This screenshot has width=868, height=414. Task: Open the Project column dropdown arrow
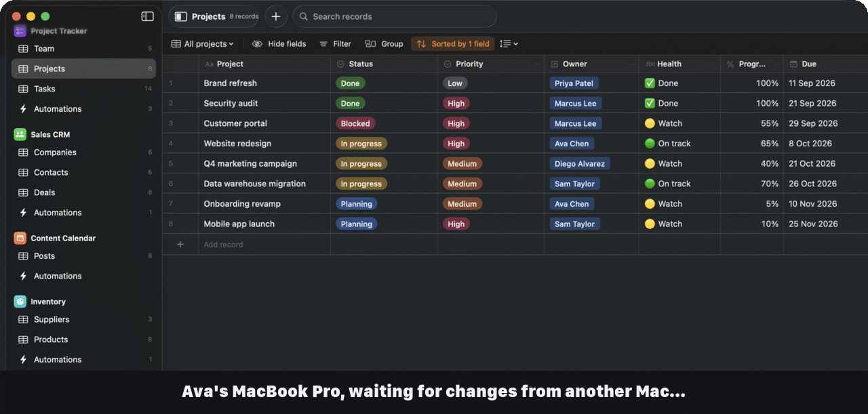323,64
